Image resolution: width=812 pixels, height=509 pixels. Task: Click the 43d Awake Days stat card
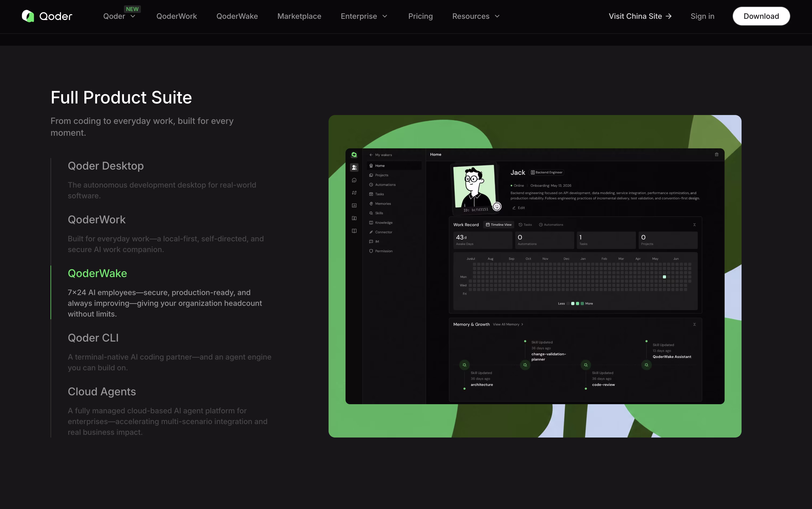[483, 240]
